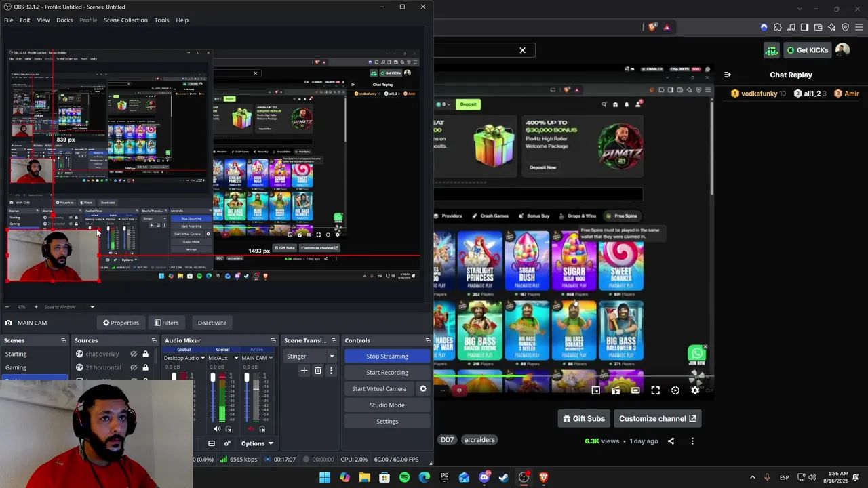The width and height of the screenshot is (868, 488).
Task: Click the Properties button for MAIN CAM
Action: [121, 323]
